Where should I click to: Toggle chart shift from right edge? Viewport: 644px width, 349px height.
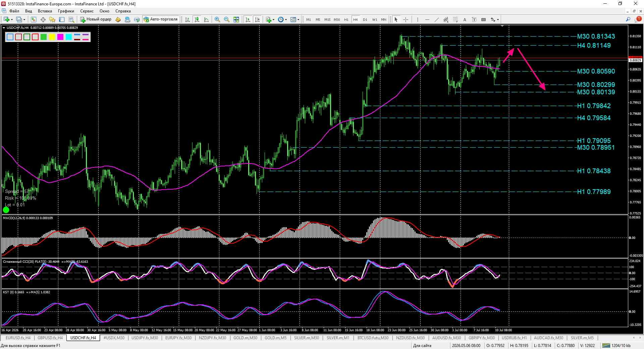tap(257, 19)
